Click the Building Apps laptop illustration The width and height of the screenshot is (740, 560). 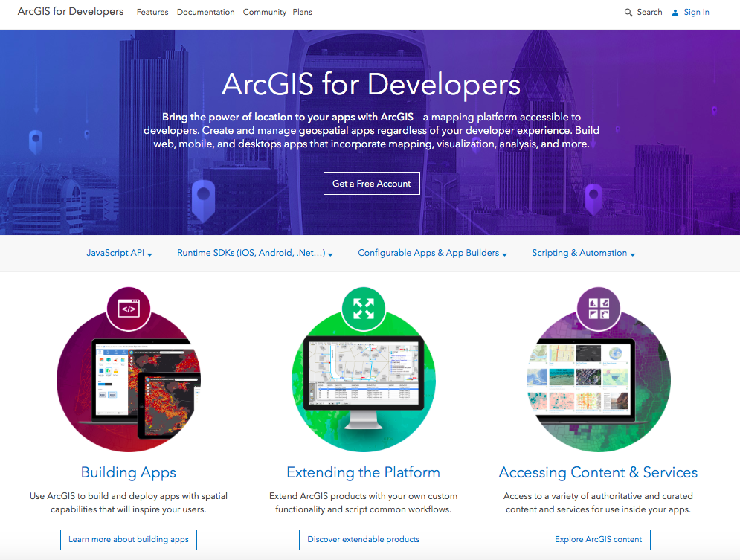pyautogui.click(x=129, y=382)
